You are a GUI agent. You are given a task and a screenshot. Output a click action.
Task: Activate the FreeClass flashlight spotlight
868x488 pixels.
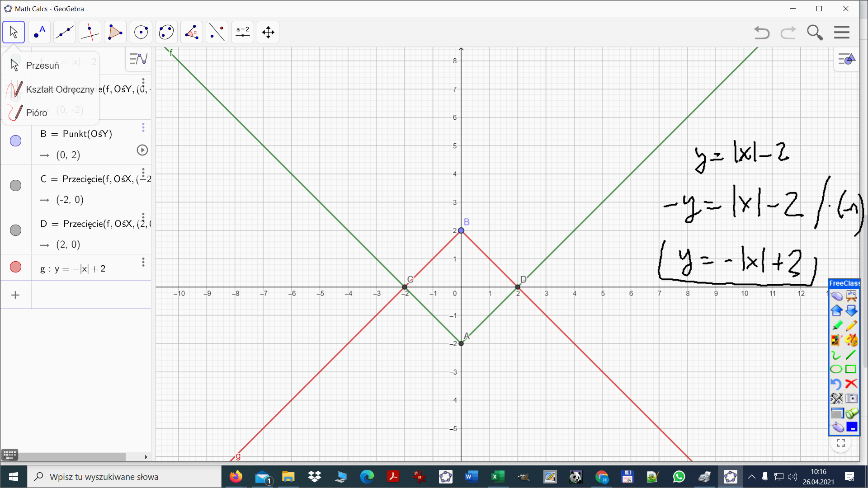click(x=851, y=413)
